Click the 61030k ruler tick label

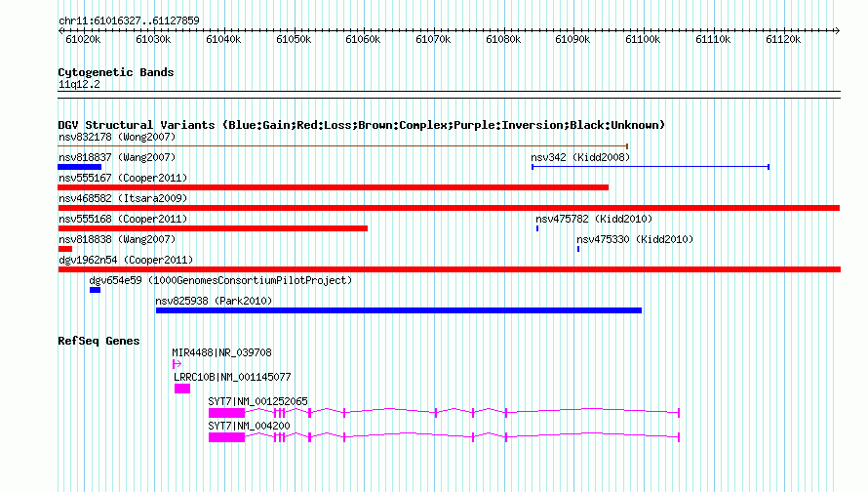point(153,39)
